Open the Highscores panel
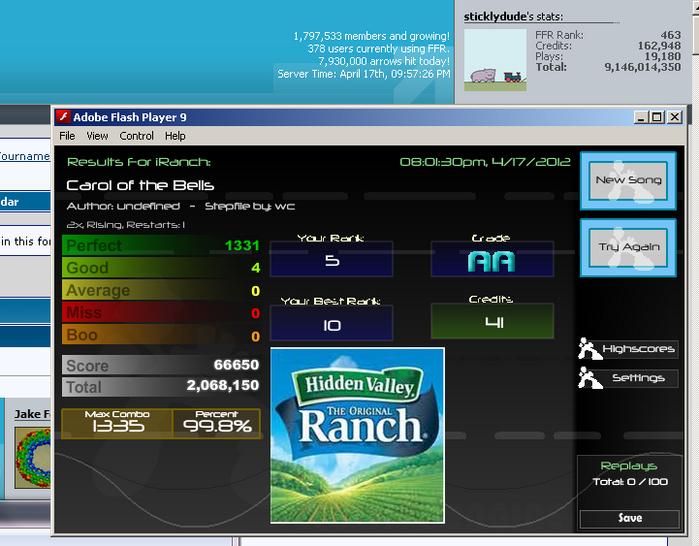This screenshot has width=699, height=546. [x=638, y=349]
